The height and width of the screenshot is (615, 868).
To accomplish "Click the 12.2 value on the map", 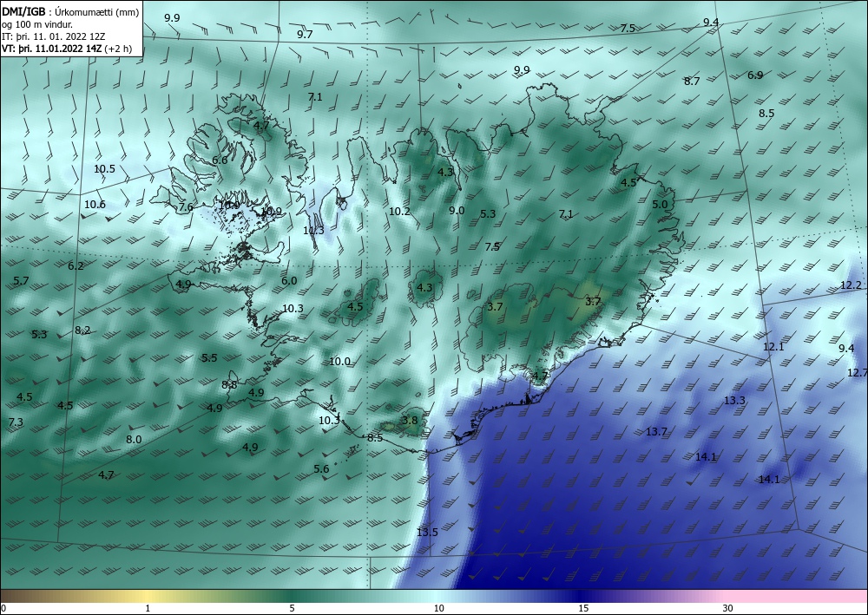I will (851, 285).
